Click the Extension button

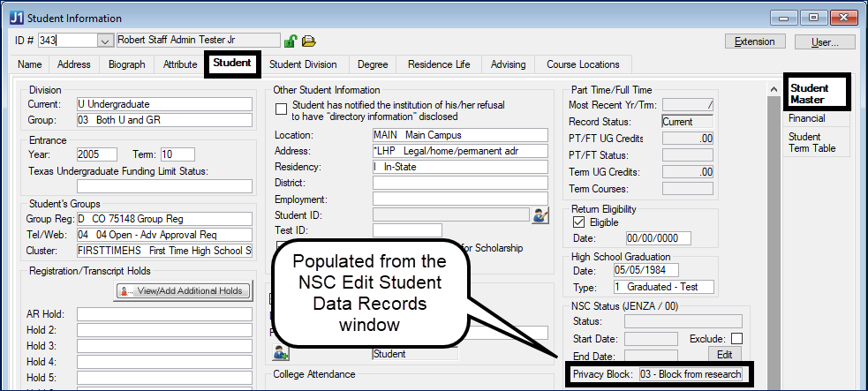(755, 41)
